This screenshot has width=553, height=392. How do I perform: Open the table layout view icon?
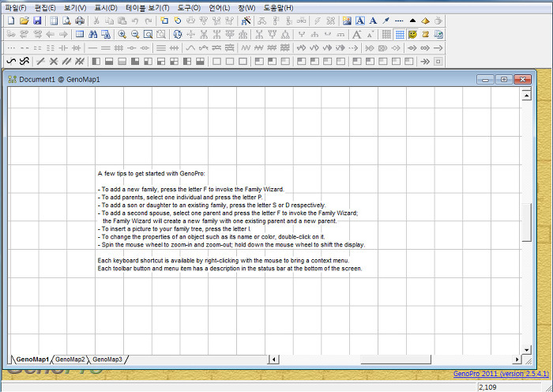(80, 34)
